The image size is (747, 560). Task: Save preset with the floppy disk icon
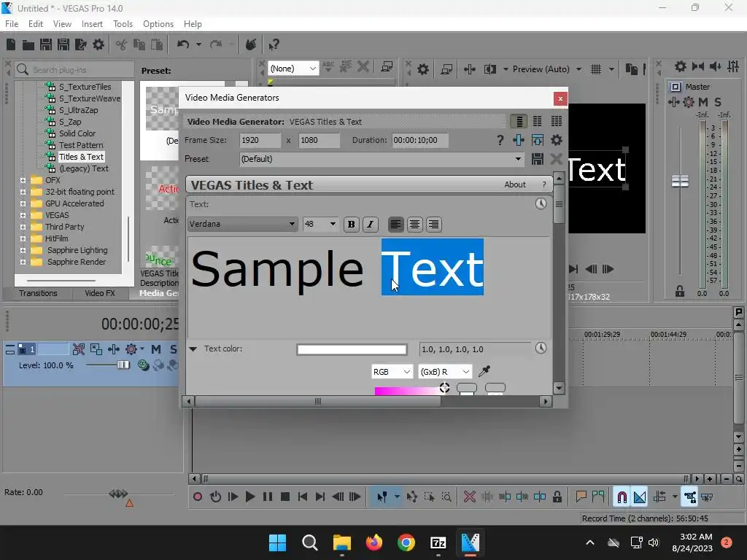[538, 159]
